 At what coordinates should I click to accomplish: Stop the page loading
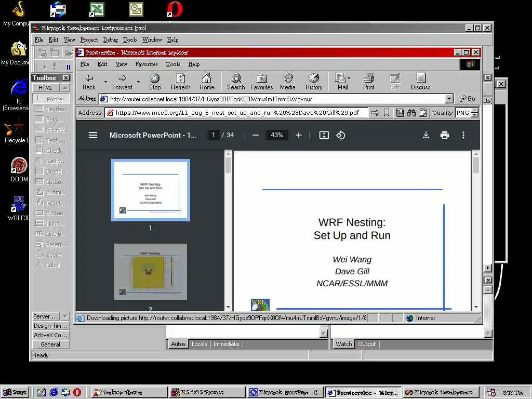(155, 82)
